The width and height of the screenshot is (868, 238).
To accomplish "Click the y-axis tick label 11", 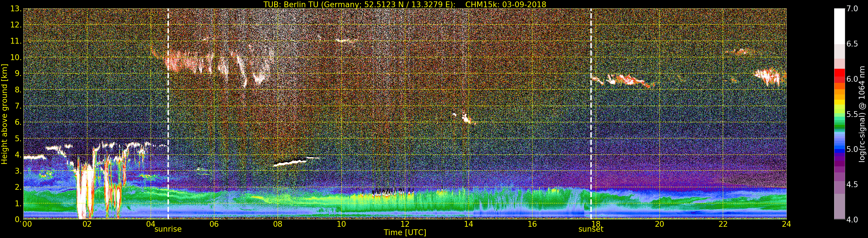I will click(16, 41).
